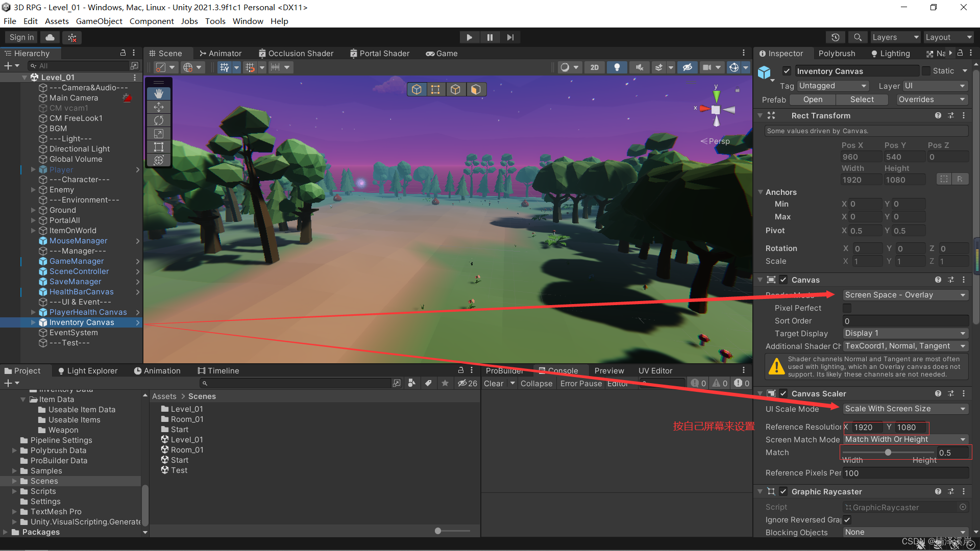Select the Move tool in scene toolbar
The image size is (980, 551).
(x=159, y=107)
